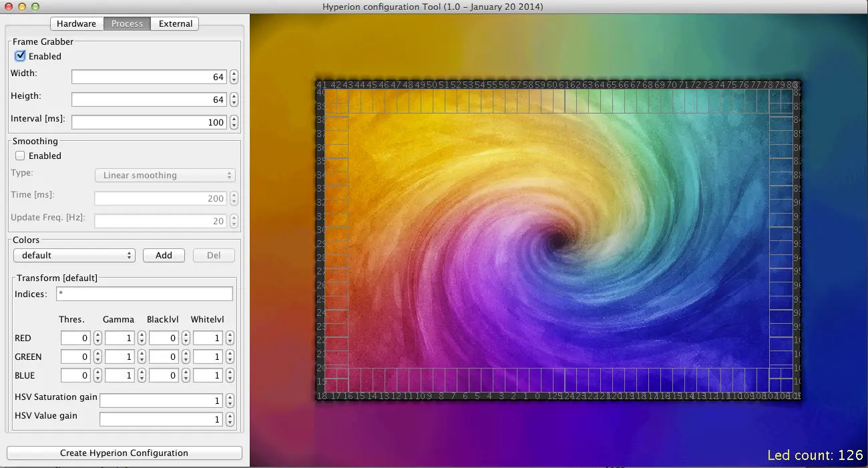Adjust the HSV Value gain spinner
This screenshot has height=468, width=868.
(x=230, y=419)
